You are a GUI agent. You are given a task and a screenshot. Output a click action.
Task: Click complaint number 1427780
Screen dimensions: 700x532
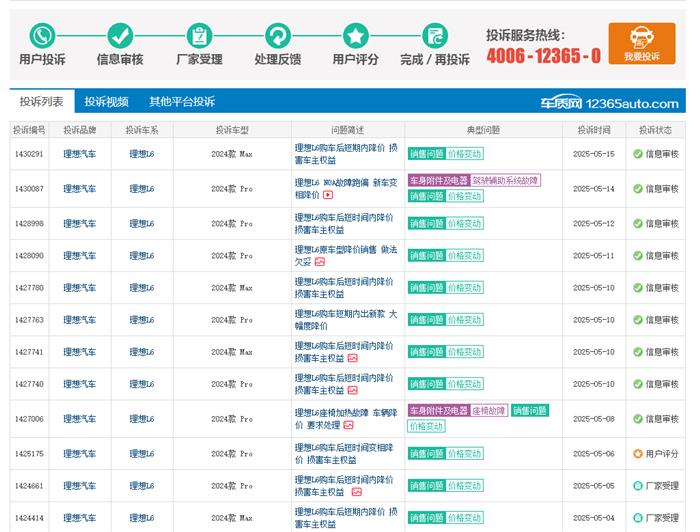click(29, 288)
